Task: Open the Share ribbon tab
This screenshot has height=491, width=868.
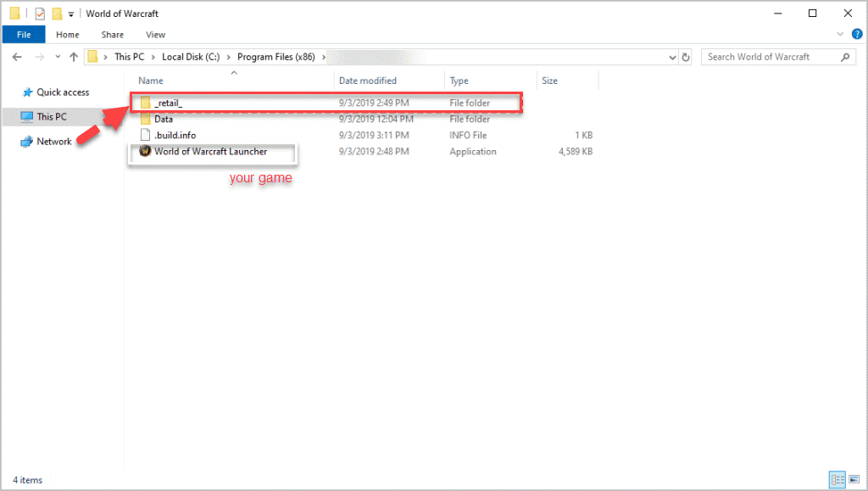Action: click(113, 34)
